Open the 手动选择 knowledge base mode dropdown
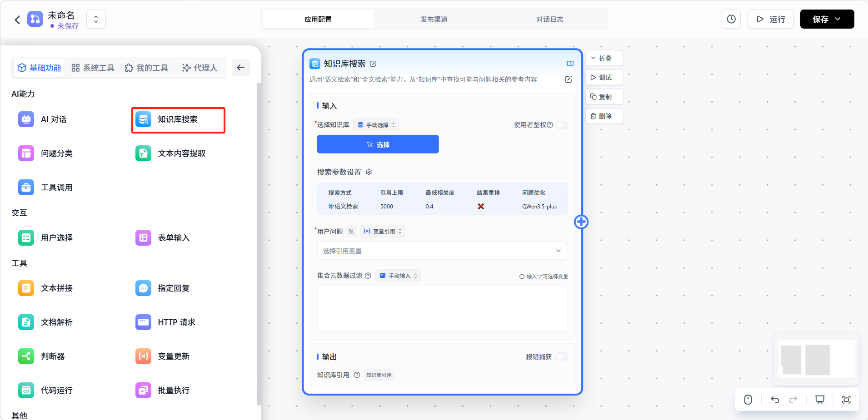Image resolution: width=868 pixels, height=420 pixels. [x=376, y=125]
